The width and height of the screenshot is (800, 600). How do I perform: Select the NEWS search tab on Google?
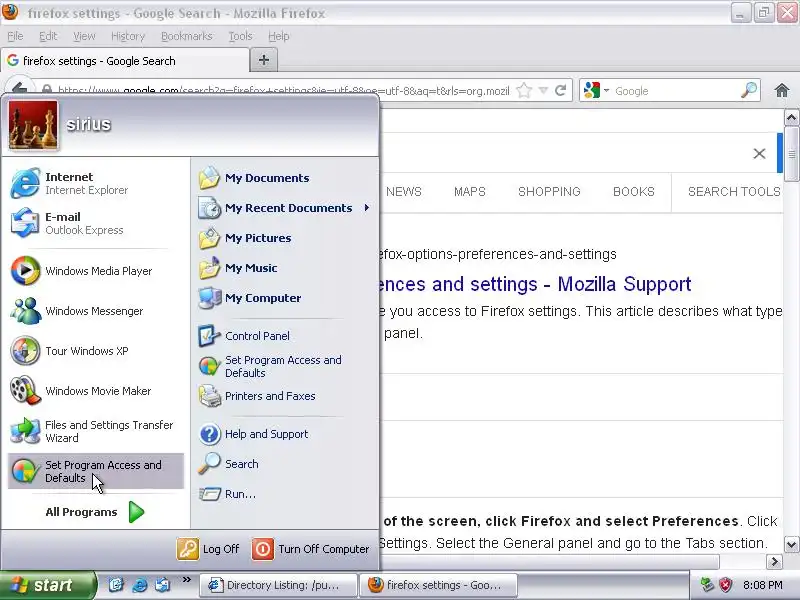tap(404, 192)
